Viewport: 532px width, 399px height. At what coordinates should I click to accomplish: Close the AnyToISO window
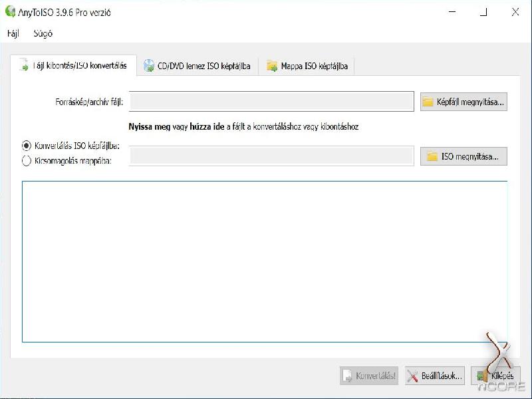point(515,12)
